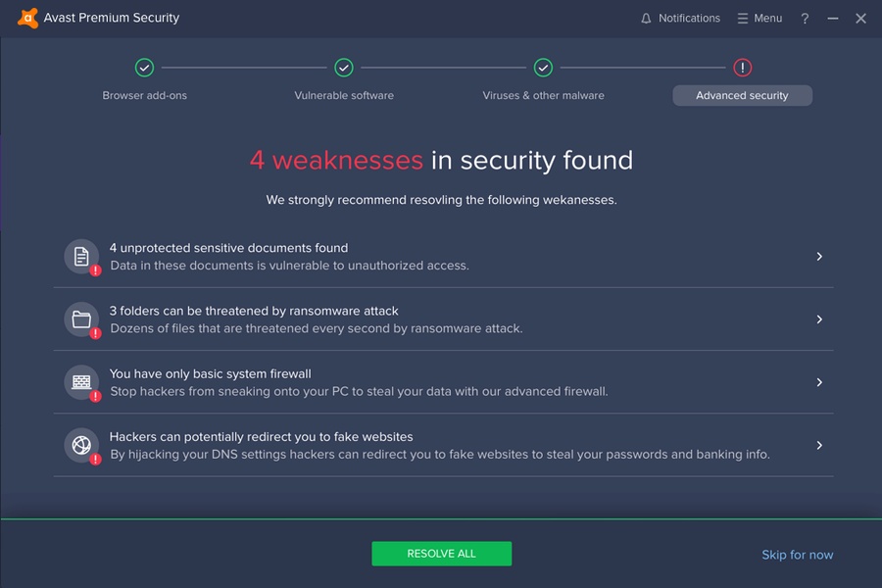Click the red alert step icon
The width and height of the screenshot is (882, 588).
(743, 68)
